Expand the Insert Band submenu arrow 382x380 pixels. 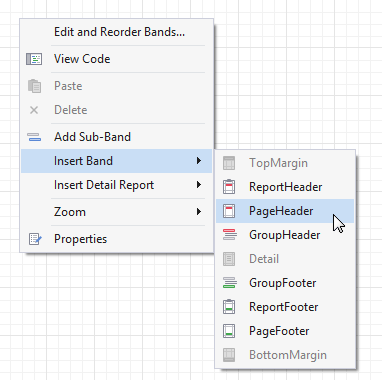(x=199, y=161)
